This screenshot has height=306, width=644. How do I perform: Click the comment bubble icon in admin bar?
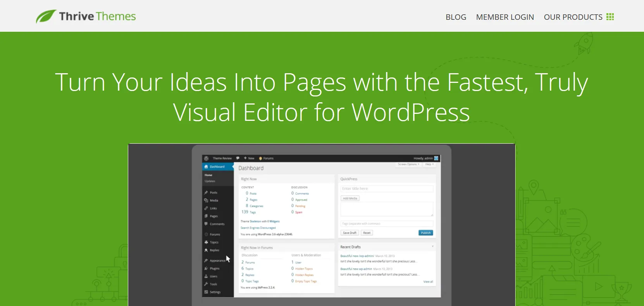[238, 158]
